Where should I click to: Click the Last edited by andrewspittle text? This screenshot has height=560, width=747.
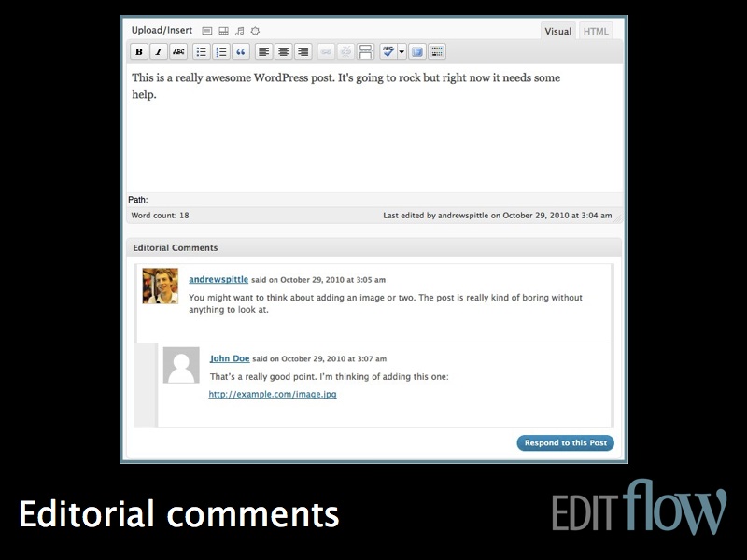[498, 216]
